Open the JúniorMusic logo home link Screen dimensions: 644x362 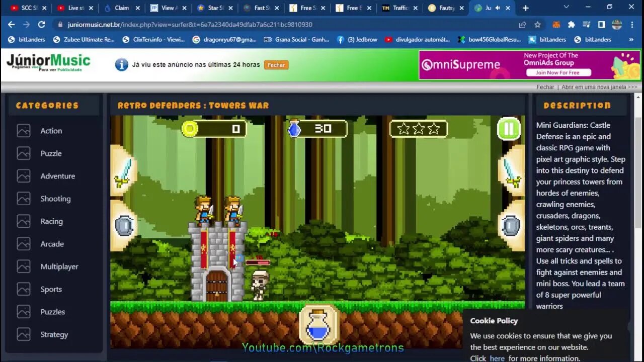(48, 63)
